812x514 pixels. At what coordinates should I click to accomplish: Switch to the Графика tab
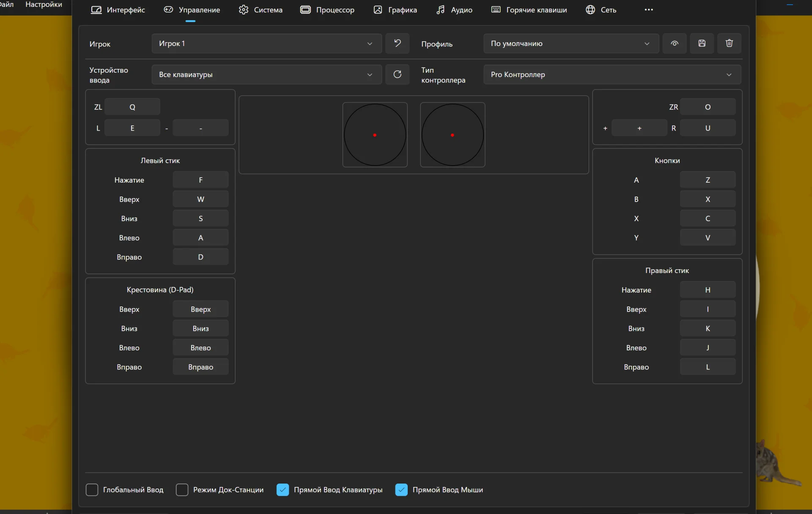[395, 10]
